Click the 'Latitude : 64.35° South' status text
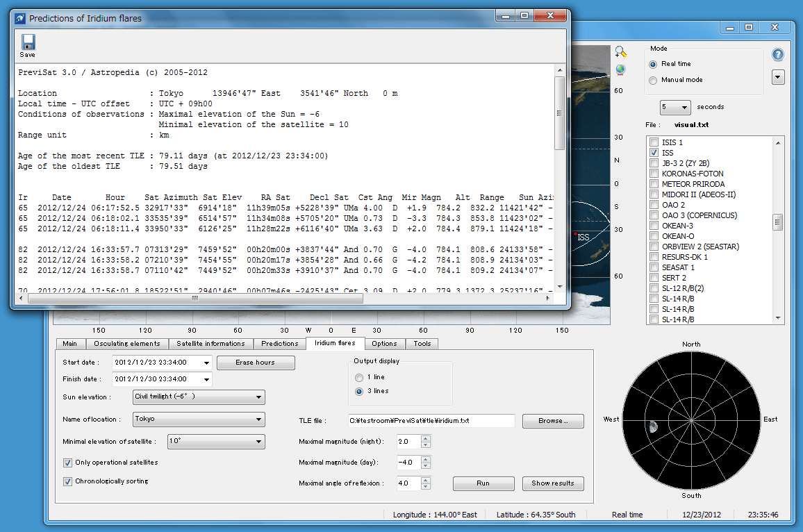The width and height of the screenshot is (803, 532). pyautogui.click(x=536, y=515)
